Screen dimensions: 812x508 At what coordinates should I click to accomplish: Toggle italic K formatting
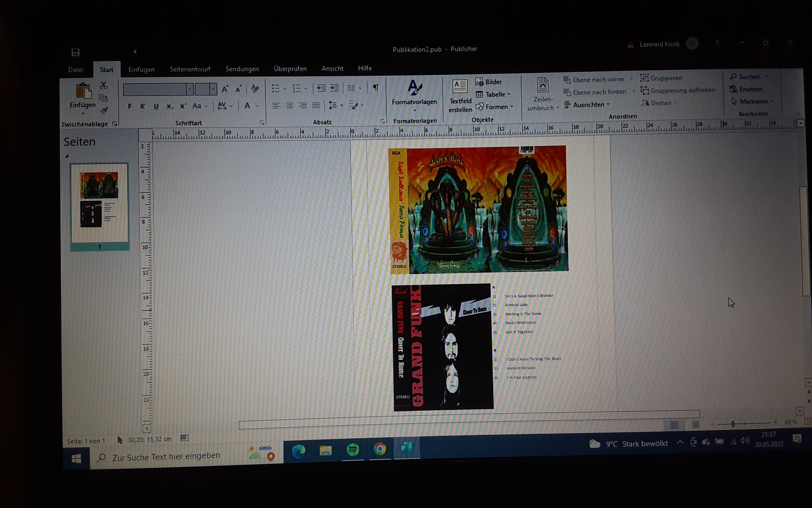click(143, 106)
